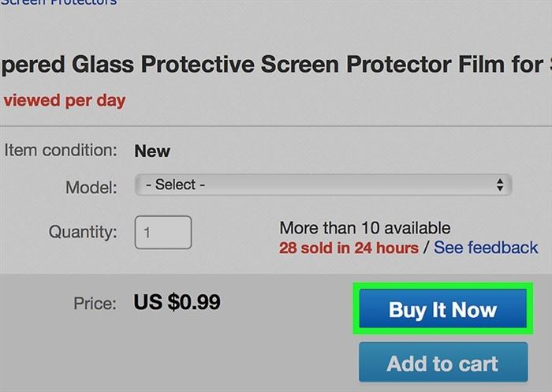Click the slash before See feedback

click(427, 248)
